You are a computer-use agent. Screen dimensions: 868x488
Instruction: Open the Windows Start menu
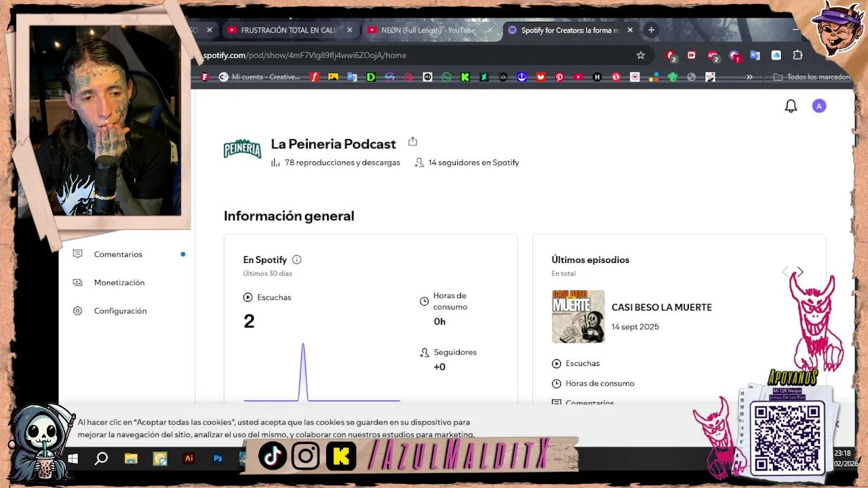tap(73, 459)
